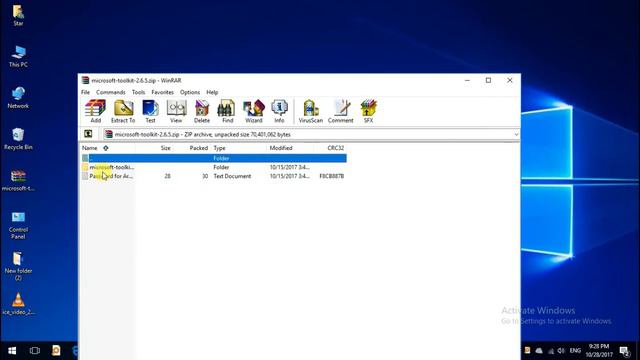640x360 pixels.
Task: Sort by Modified column header
Action: [x=281, y=148]
